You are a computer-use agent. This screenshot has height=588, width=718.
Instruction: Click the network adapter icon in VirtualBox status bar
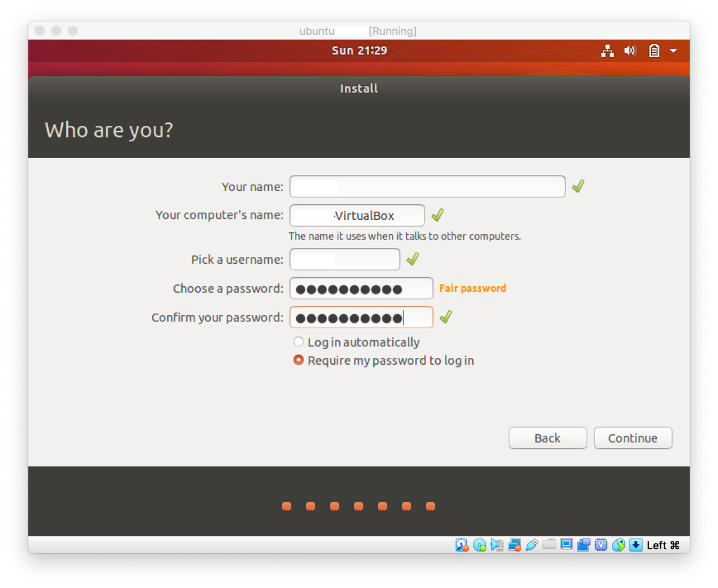click(514, 545)
